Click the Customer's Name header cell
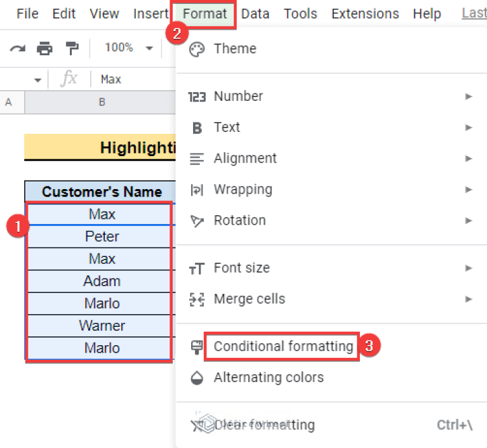The image size is (487, 448). 102,192
